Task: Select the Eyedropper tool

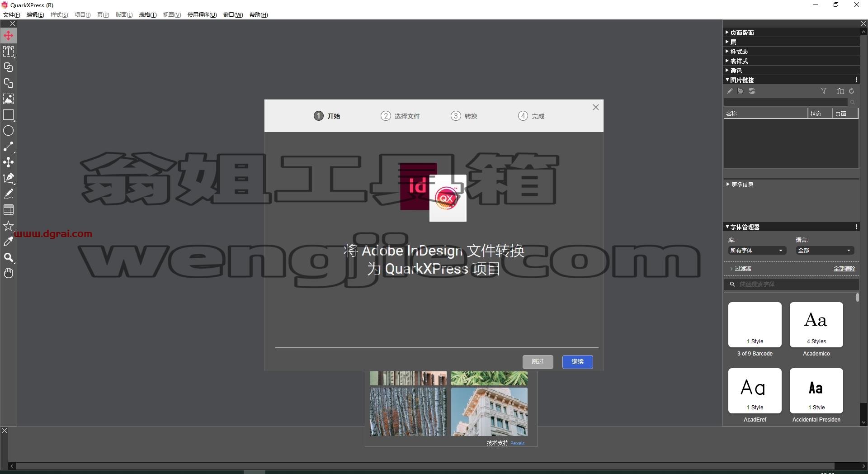Action: click(9, 242)
